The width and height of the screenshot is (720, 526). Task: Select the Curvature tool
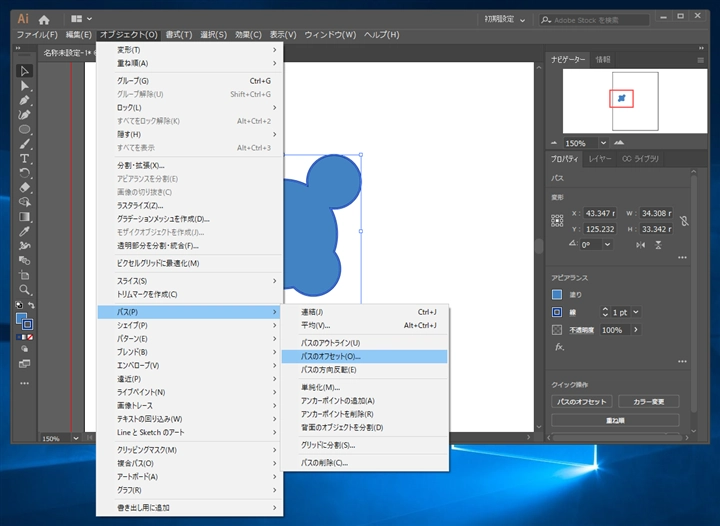(x=24, y=115)
